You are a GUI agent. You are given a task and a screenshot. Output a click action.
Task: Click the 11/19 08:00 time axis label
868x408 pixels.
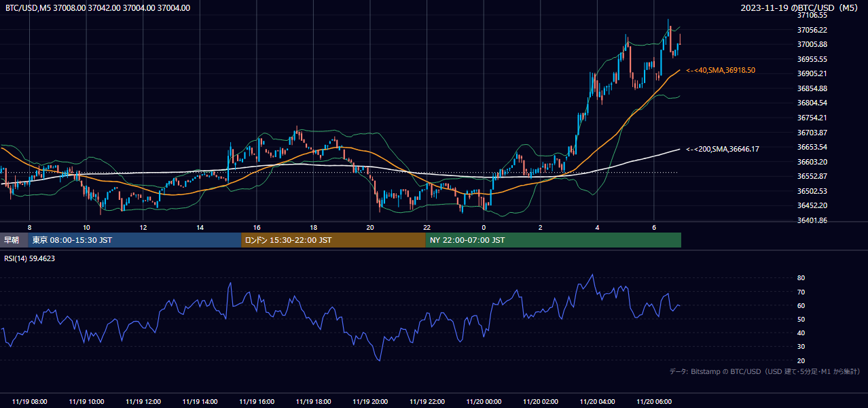[30, 401]
